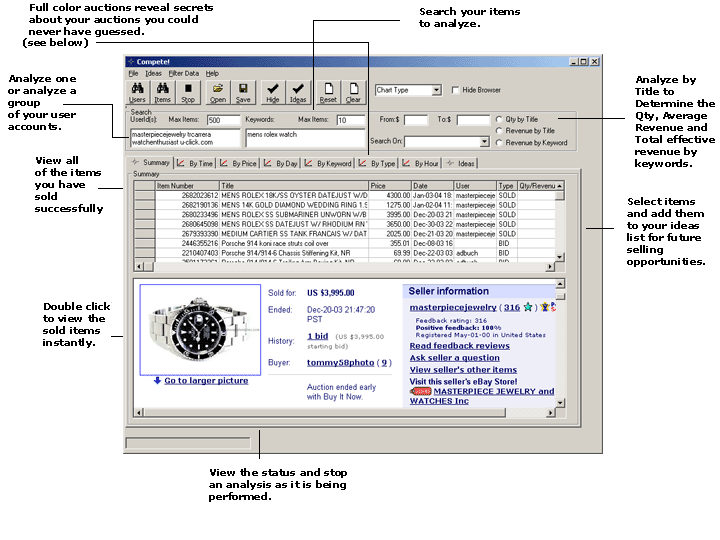The height and width of the screenshot is (540, 720).
Task: Switch to the Ideas tab
Action: (461, 163)
